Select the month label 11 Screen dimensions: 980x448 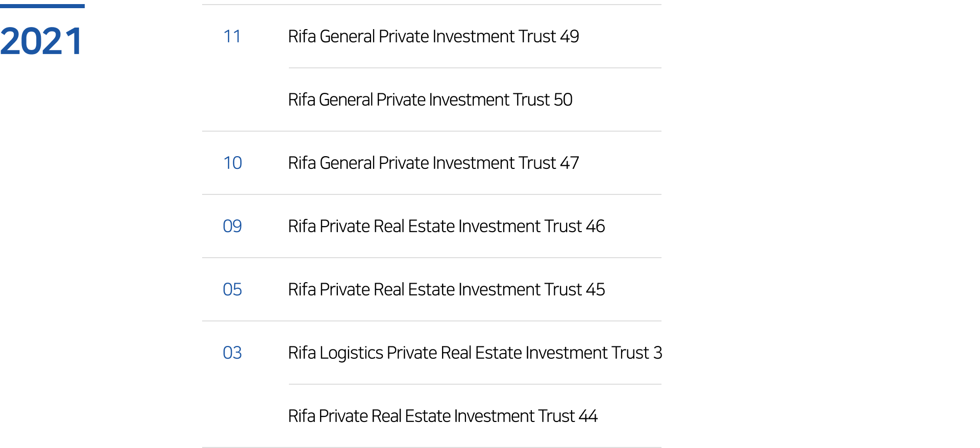(x=232, y=37)
